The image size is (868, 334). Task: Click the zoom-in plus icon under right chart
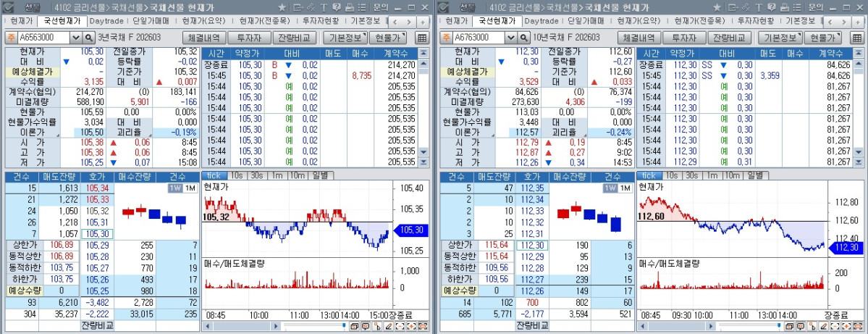point(846,326)
